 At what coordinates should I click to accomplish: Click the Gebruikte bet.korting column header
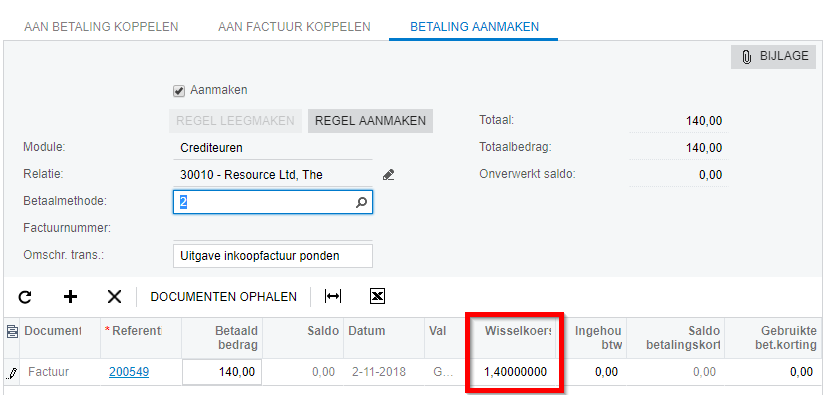tap(774, 338)
